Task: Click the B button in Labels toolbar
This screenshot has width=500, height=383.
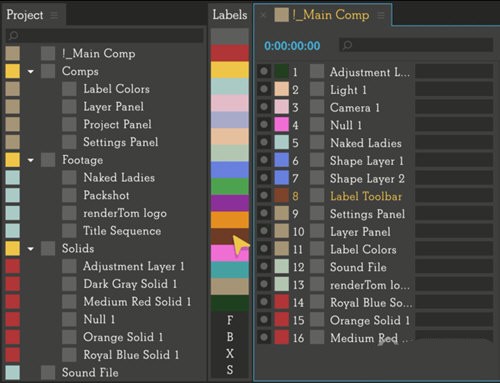Action: [x=230, y=337]
